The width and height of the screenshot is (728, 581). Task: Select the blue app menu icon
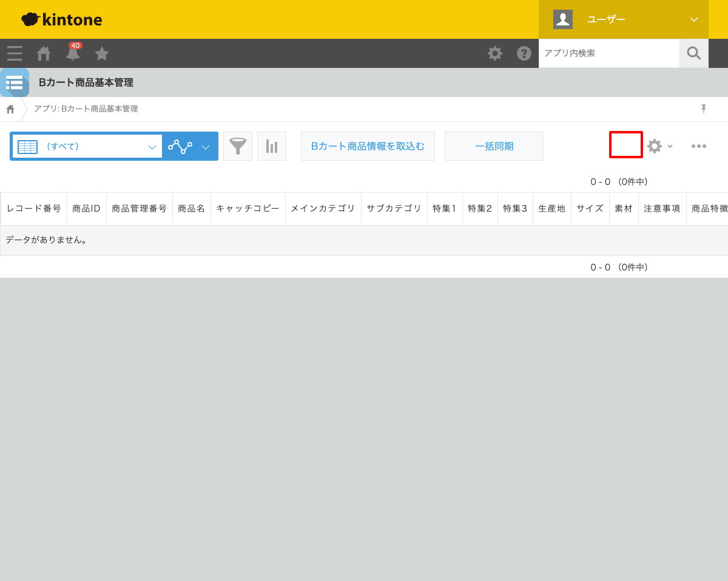click(x=15, y=82)
